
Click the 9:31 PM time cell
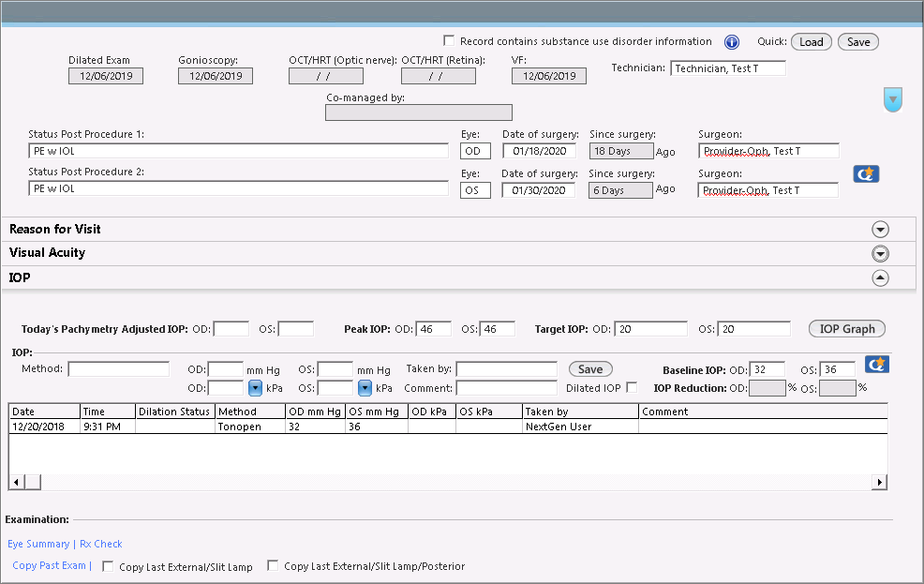point(108,427)
